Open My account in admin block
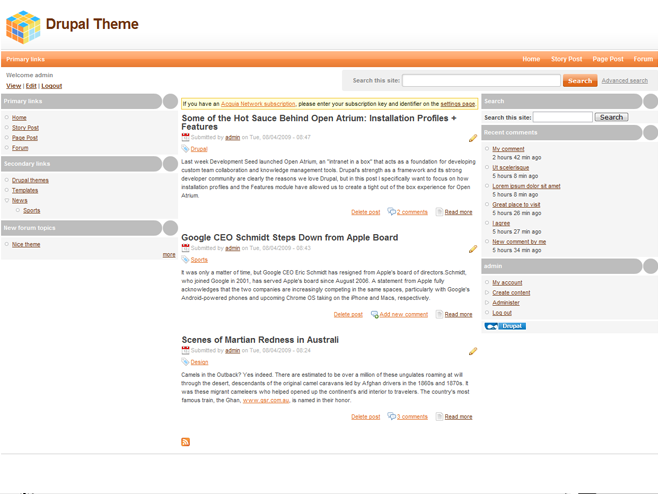This screenshot has width=658, height=494. pos(507,282)
